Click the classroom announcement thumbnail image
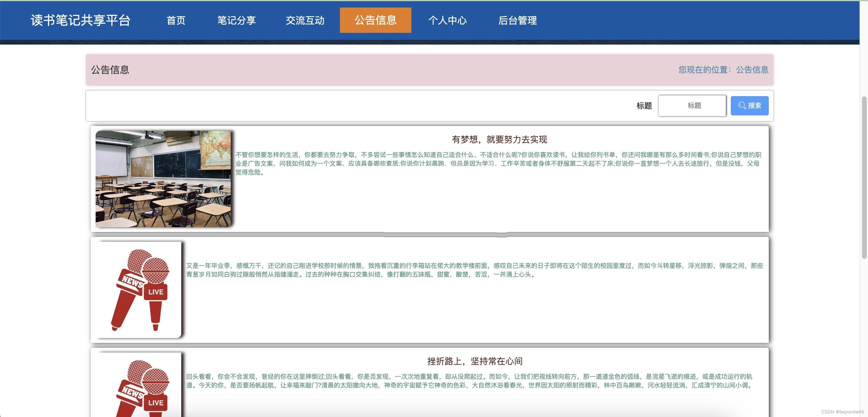868x417 pixels. pyautogui.click(x=163, y=178)
